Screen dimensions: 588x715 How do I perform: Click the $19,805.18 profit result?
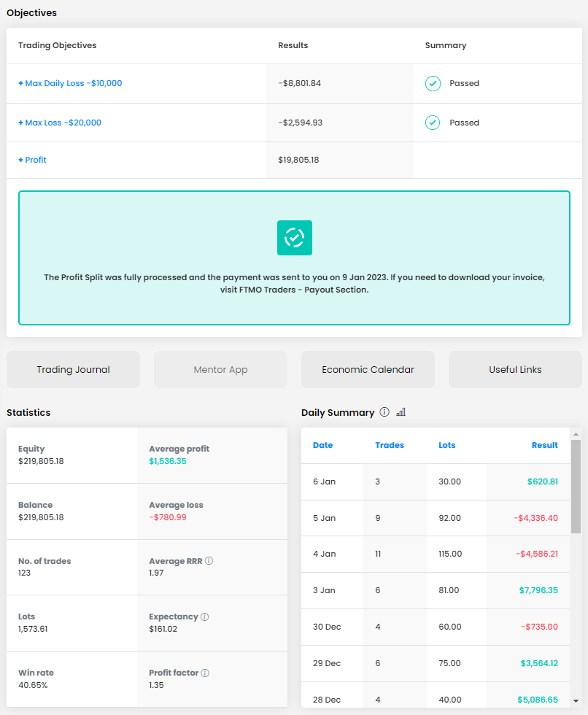(298, 160)
